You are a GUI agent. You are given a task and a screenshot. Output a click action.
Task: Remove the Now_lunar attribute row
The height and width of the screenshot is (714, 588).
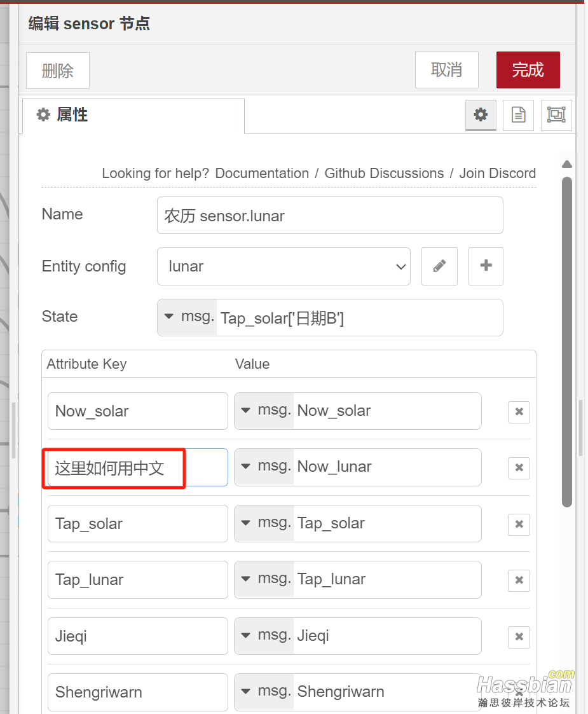click(x=519, y=468)
